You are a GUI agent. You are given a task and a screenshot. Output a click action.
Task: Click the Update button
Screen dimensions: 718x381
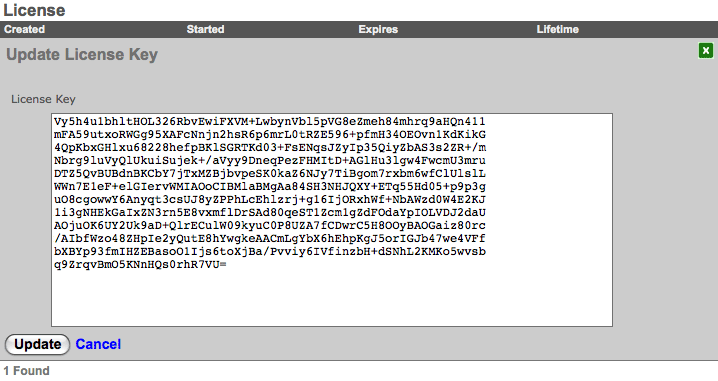click(x=38, y=344)
